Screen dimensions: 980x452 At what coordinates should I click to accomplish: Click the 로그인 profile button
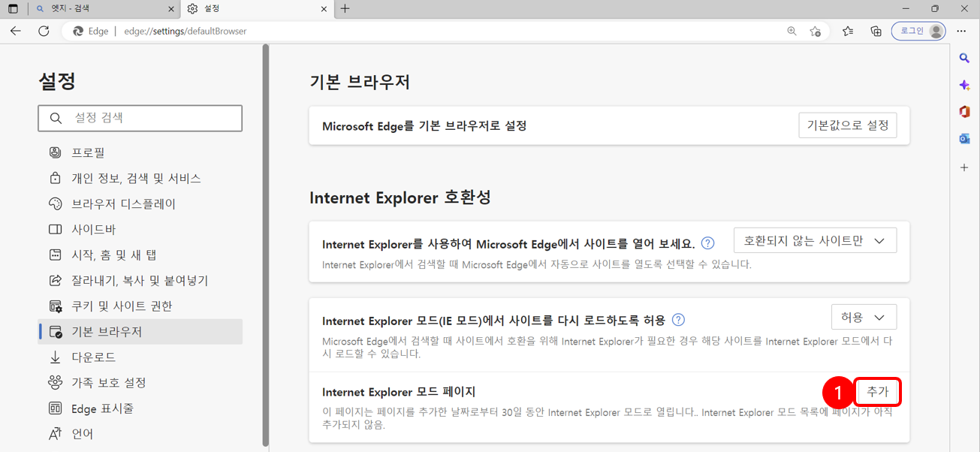tap(918, 31)
